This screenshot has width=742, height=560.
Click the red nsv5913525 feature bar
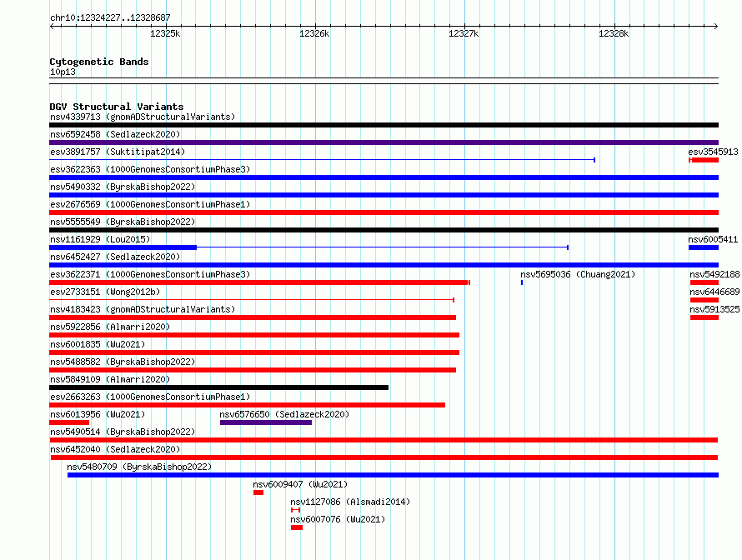point(704,317)
